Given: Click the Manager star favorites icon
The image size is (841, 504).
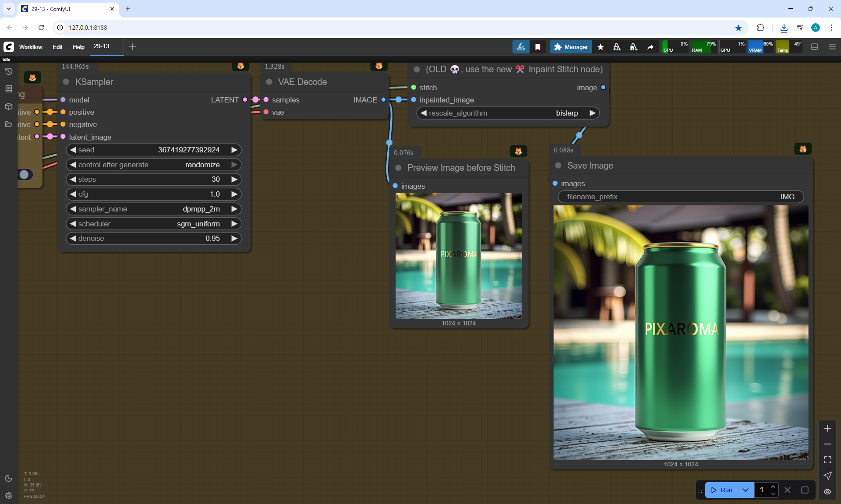Looking at the screenshot, I should 601,47.
